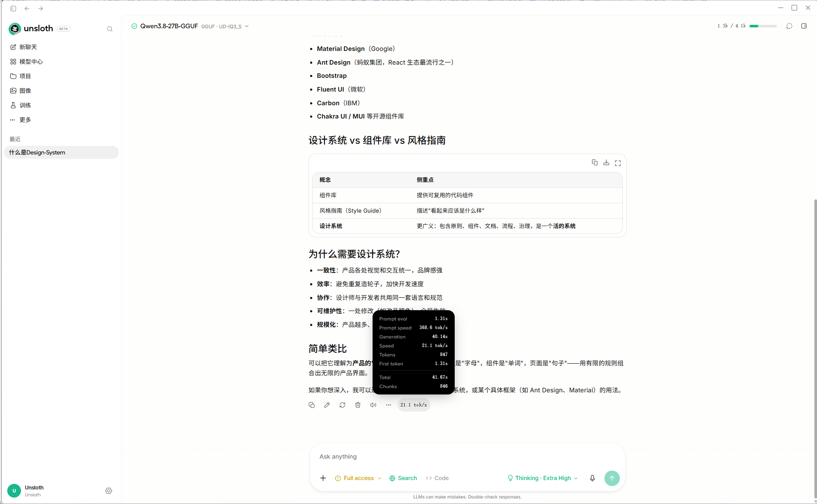
Task: Click the 为什么需要设计系统？ heading
Action: (354, 254)
